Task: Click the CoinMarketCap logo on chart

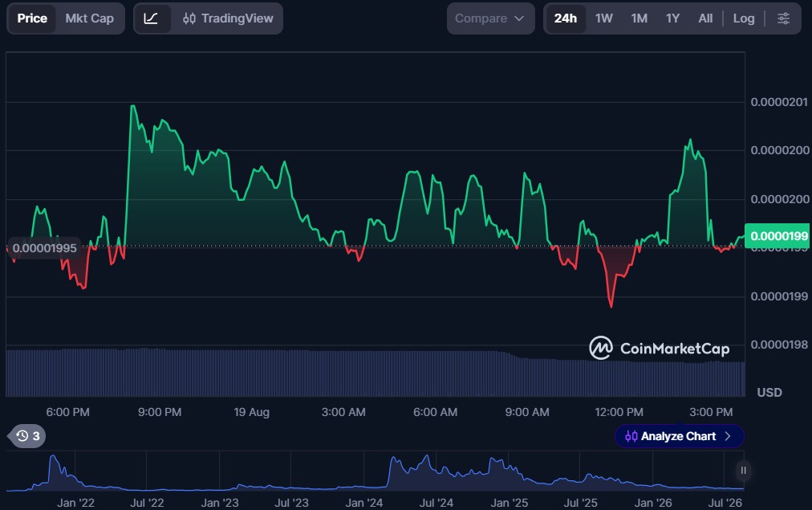Action: pyautogui.click(x=660, y=348)
